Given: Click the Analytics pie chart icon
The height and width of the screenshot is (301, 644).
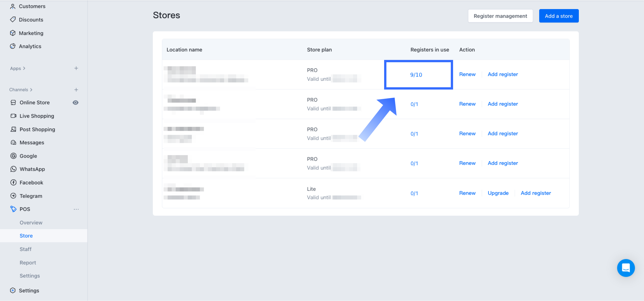Looking at the screenshot, I should coord(13,46).
